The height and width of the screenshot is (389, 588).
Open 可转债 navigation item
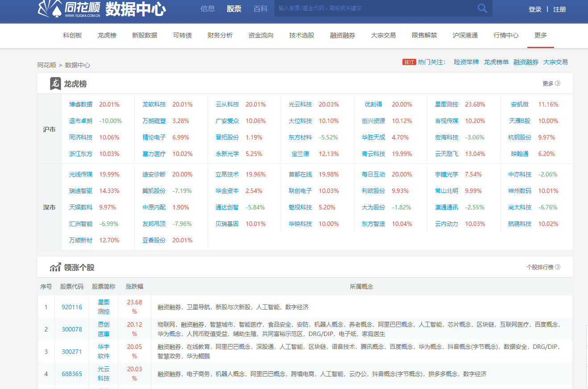(x=182, y=35)
